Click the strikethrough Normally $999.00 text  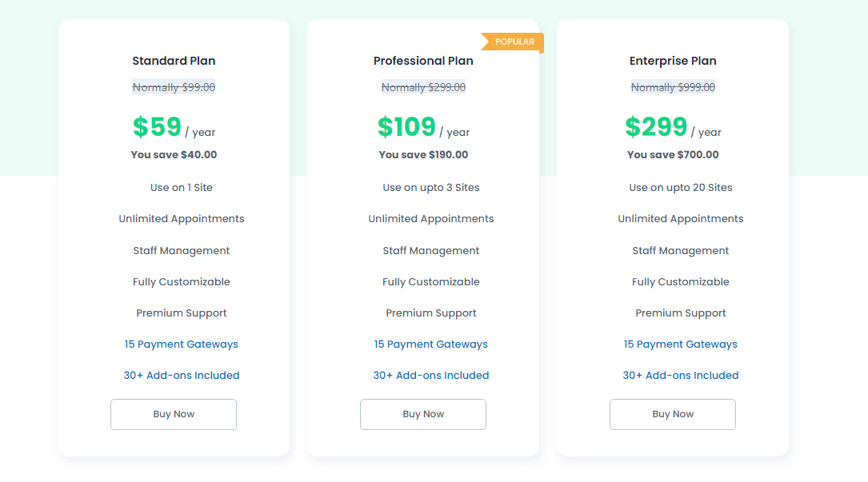point(673,88)
